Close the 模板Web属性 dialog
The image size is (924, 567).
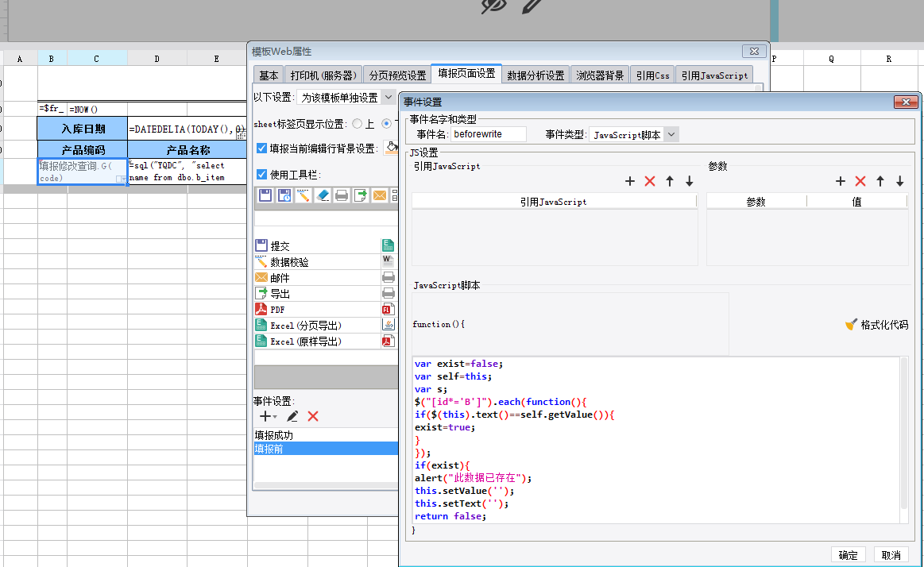coord(754,52)
